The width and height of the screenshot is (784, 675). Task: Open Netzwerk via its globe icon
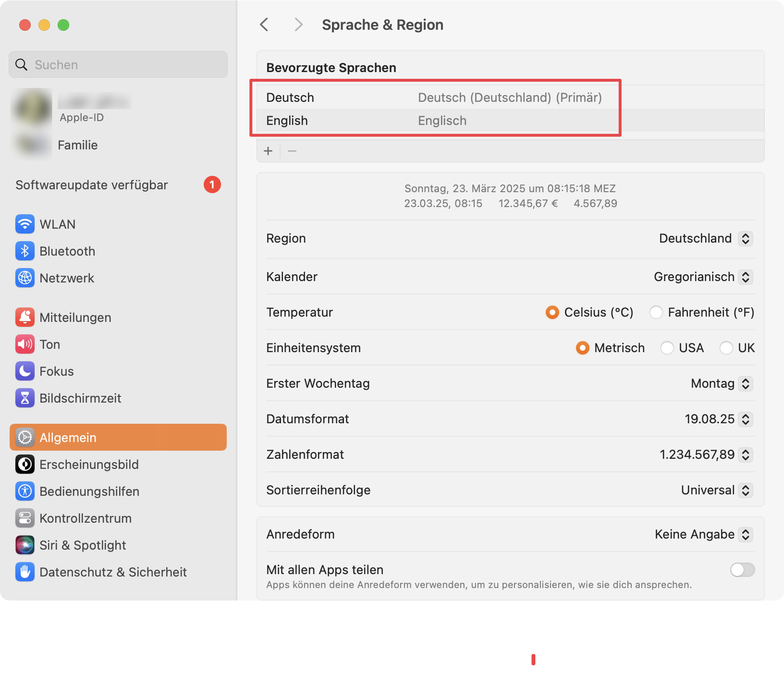point(24,278)
